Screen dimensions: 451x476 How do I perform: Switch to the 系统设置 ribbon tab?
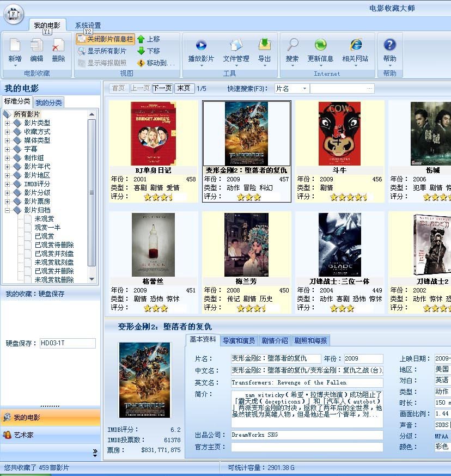[x=88, y=26]
